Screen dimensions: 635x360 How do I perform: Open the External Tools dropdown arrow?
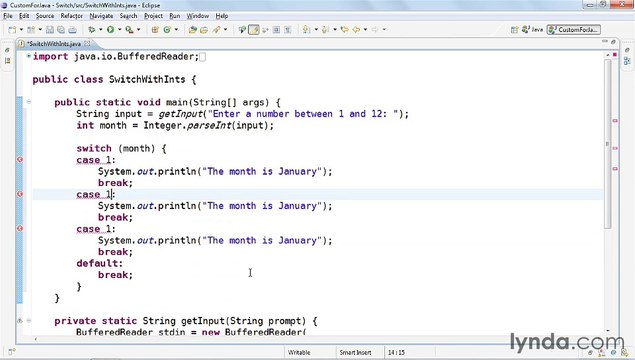click(139, 30)
